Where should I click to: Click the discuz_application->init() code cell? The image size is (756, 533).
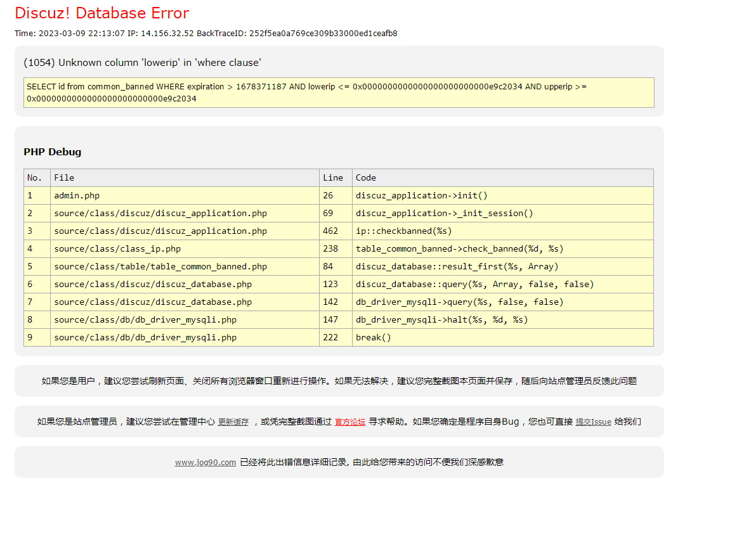coord(422,196)
